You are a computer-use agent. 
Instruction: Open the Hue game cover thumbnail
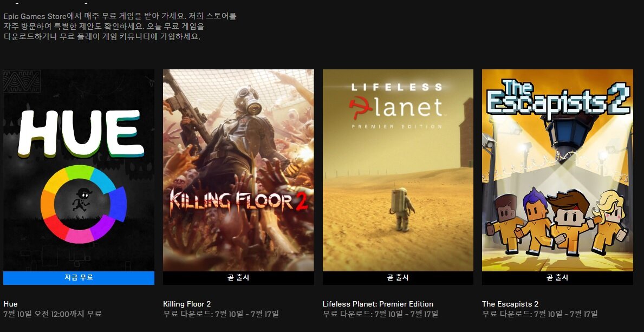[x=79, y=170]
